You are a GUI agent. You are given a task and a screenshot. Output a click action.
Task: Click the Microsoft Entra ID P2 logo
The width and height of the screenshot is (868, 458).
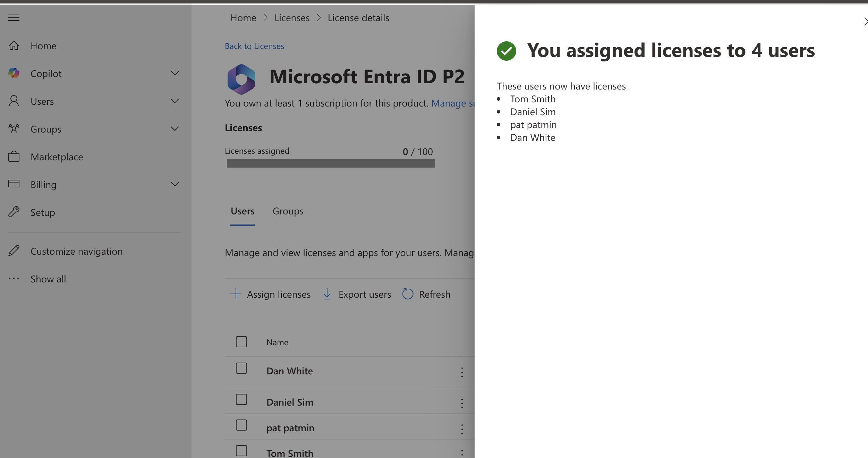coord(241,79)
